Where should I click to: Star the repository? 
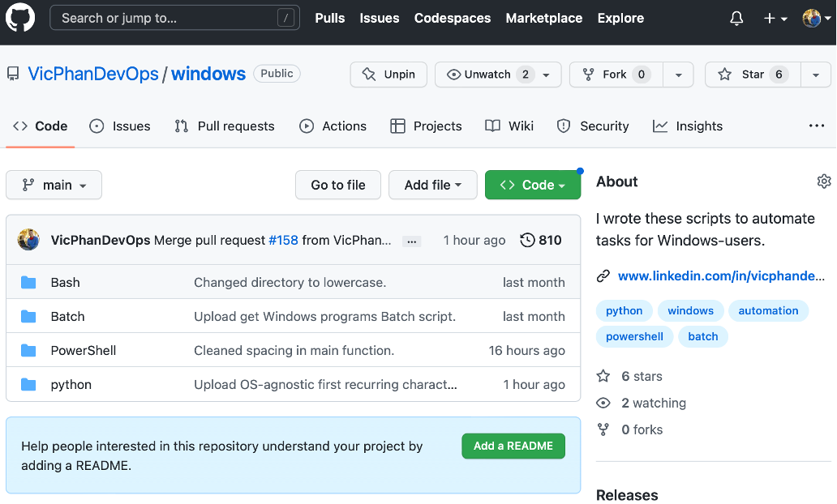click(753, 74)
